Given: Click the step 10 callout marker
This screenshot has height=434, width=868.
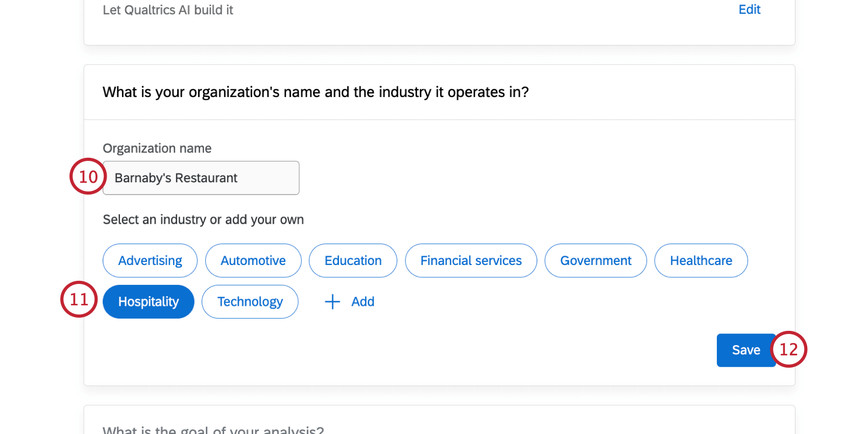Looking at the screenshot, I should (88, 177).
